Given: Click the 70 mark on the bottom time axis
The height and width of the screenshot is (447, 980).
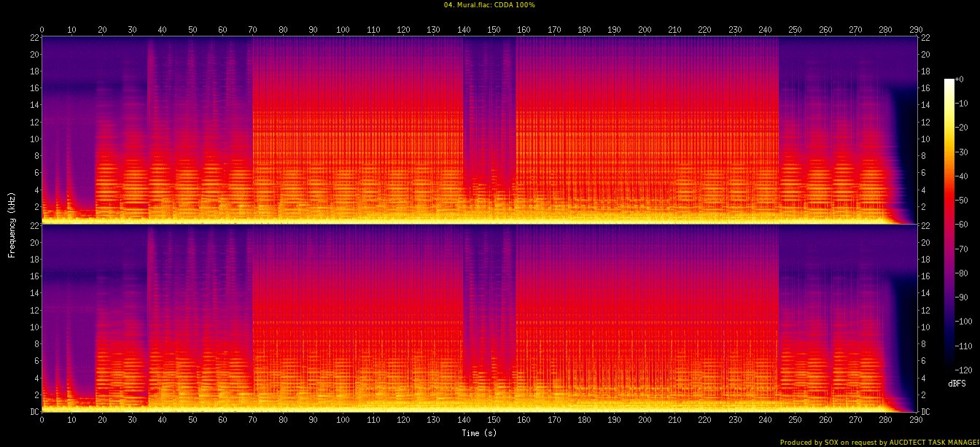Looking at the screenshot, I should point(252,421).
